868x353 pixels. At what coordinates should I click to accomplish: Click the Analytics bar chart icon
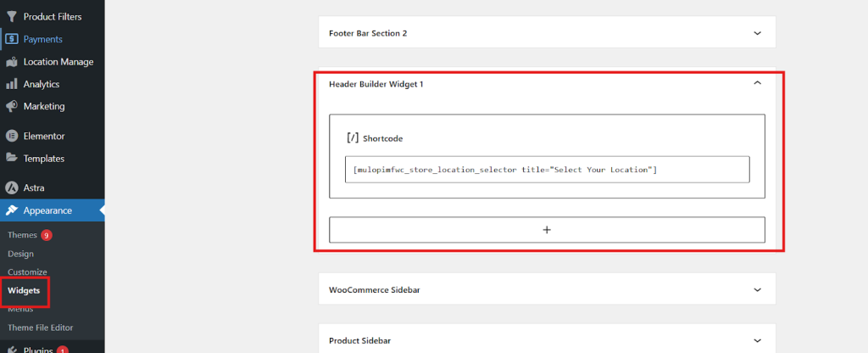click(12, 84)
